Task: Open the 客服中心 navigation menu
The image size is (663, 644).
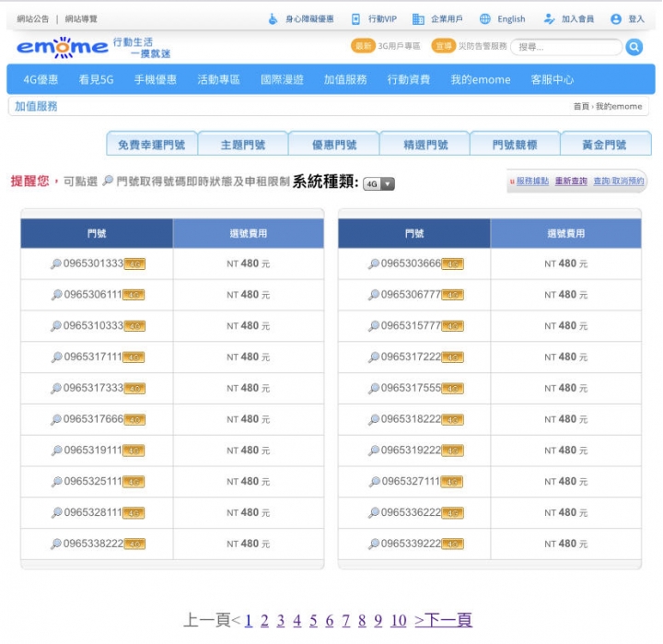Action: coord(552,79)
